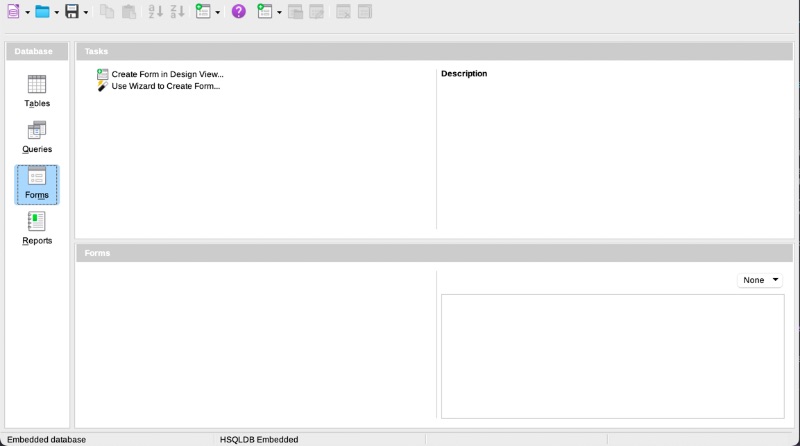This screenshot has width=800, height=446.
Task: Click the wizard wand task icon
Action: click(x=103, y=86)
